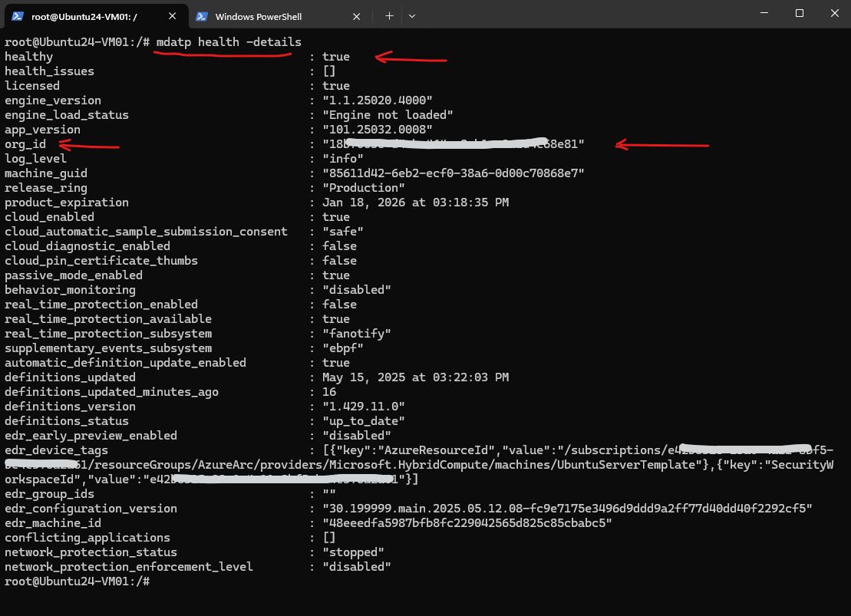
Task: Click the supplementary events value "ebpf"
Action: point(342,348)
